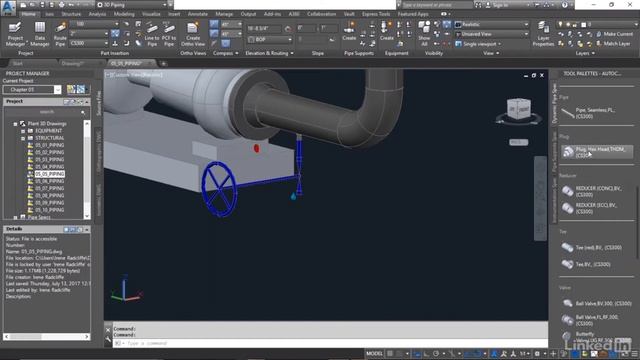Start the Route Pipe tool
The width and height of the screenshot is (640, 360).
(x=60, y=34)
